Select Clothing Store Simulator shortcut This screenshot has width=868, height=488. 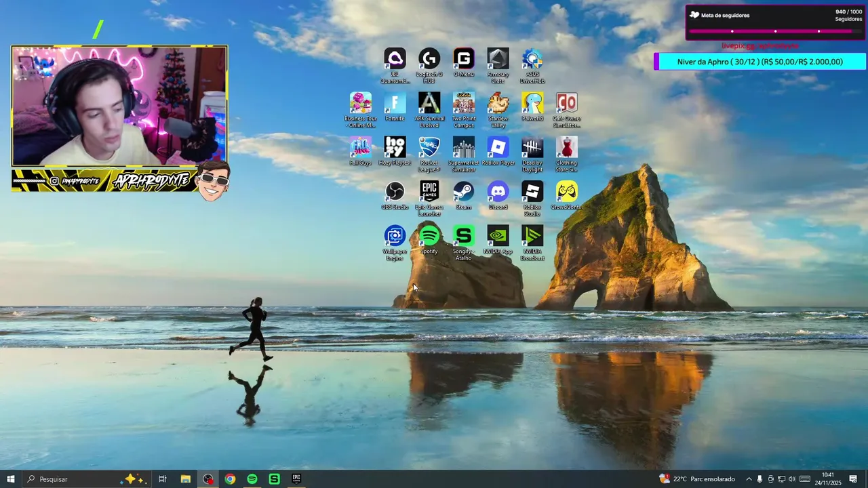pyautogui.click(x=567, y=154)
